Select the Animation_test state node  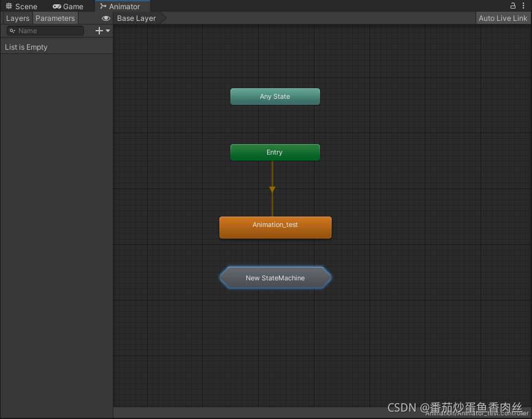point(275,228)
